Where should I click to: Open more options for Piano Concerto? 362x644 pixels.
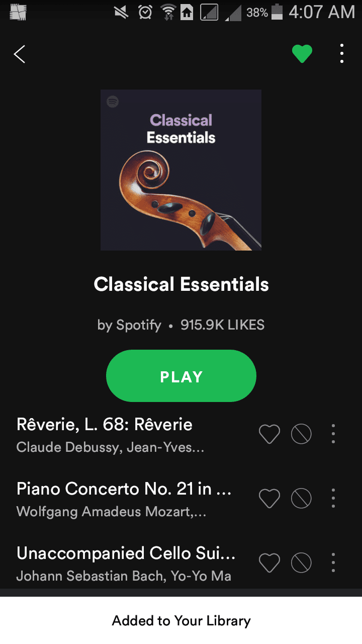pyautogui.click(x=333, y=498)
